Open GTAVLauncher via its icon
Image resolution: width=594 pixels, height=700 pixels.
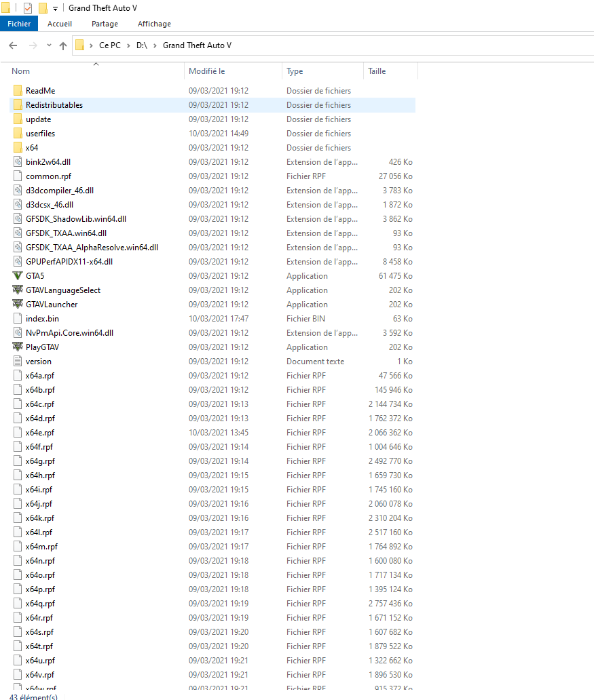coord(16,304)
